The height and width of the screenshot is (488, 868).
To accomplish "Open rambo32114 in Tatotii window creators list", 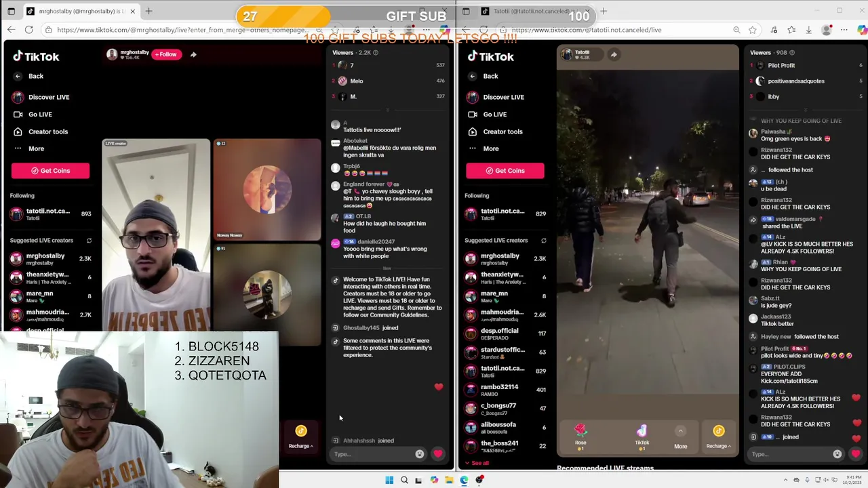I will point(505,390).
